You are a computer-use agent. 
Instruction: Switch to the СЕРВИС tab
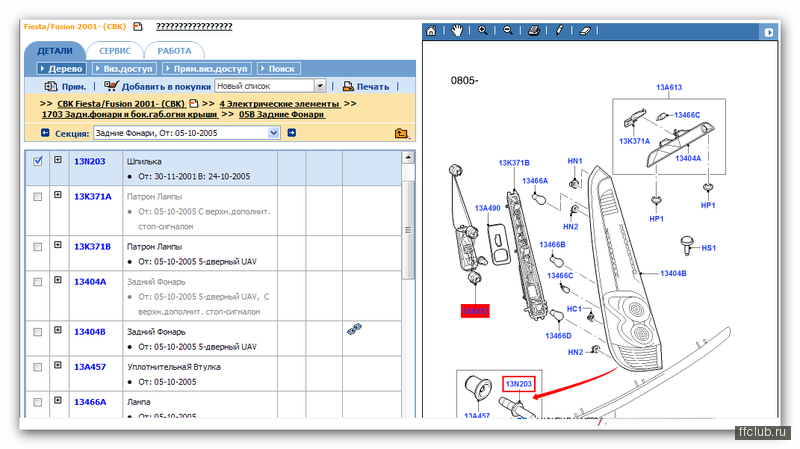(115, 51)
